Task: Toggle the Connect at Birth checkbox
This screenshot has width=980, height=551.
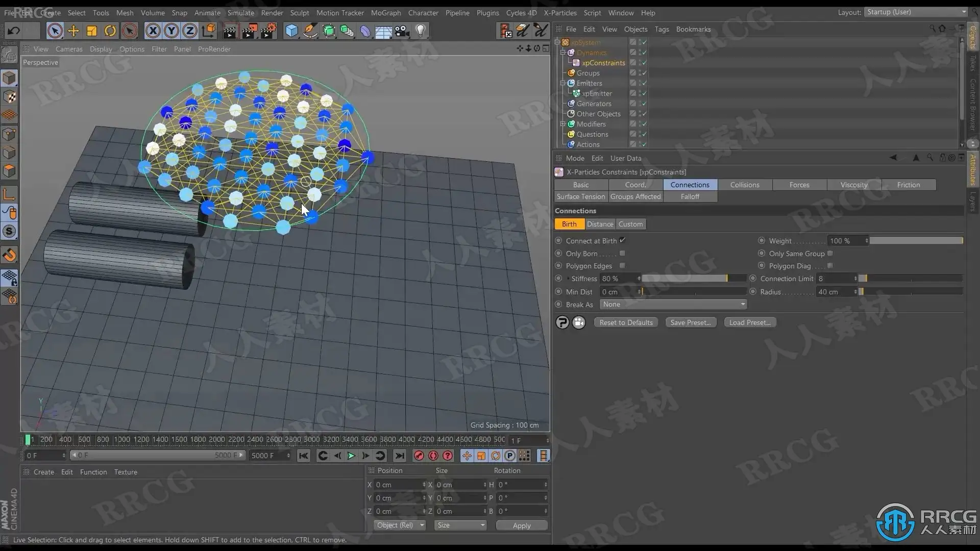Action: 622,240
